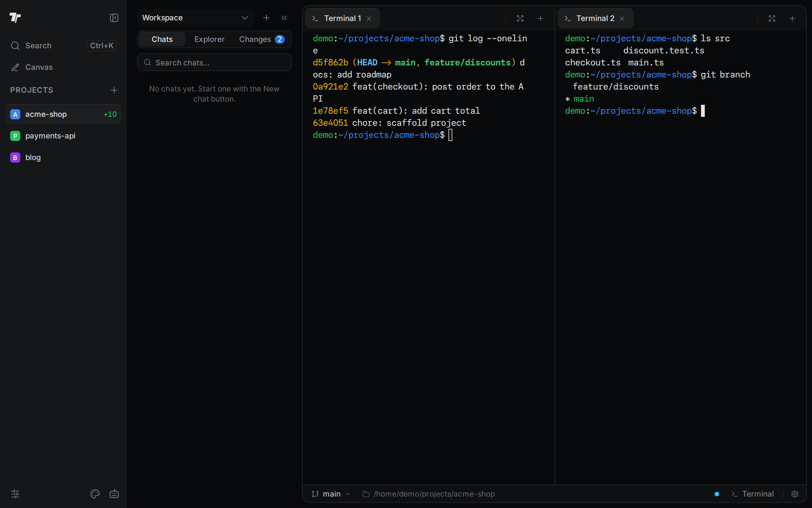Select the Terminal 1 tab
The image size is (812, 508).
point(342,18)
